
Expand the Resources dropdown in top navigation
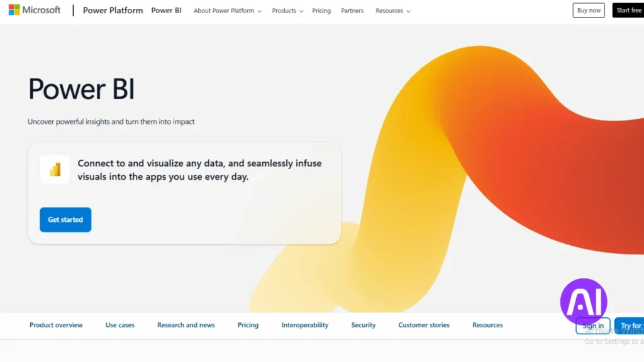[x=392, y=11]
